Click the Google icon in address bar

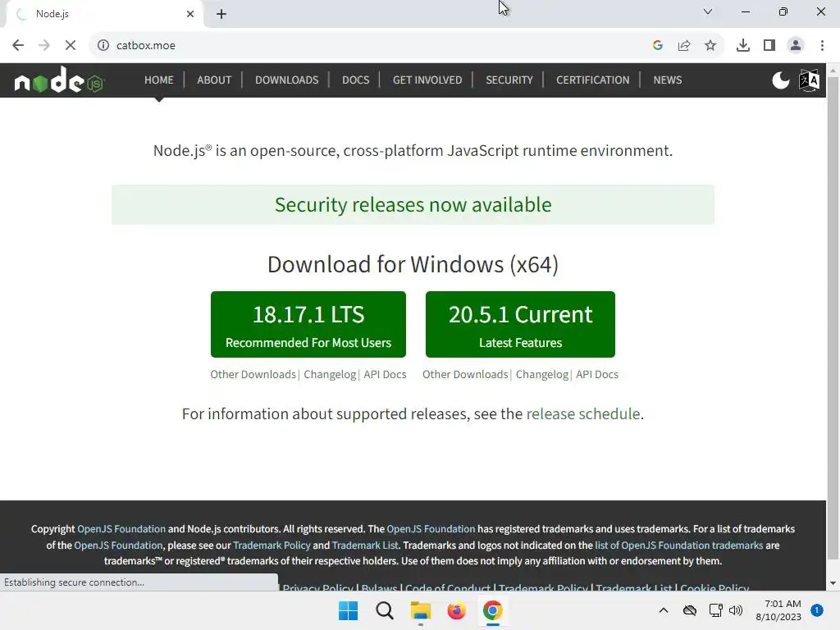coord(658,45)
